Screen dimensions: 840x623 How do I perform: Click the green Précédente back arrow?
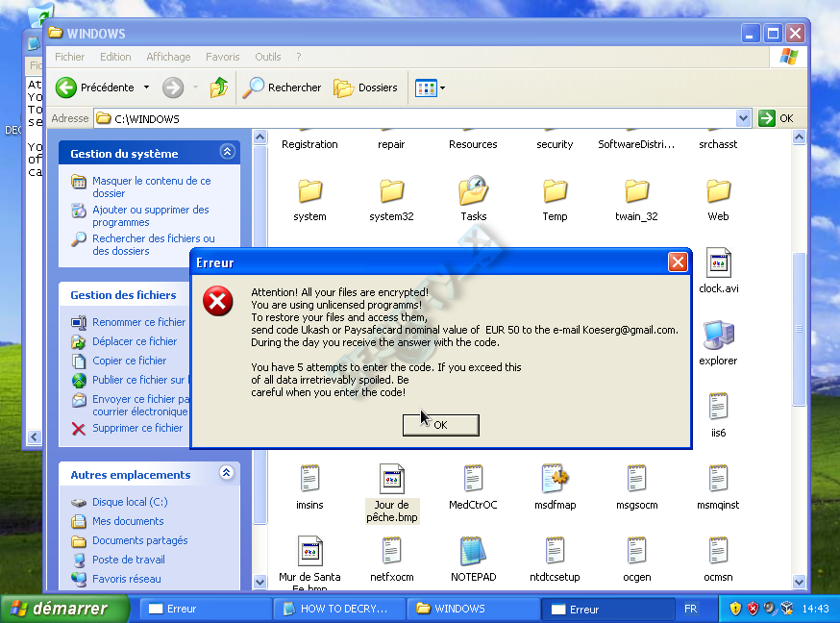tap(66, 87)
